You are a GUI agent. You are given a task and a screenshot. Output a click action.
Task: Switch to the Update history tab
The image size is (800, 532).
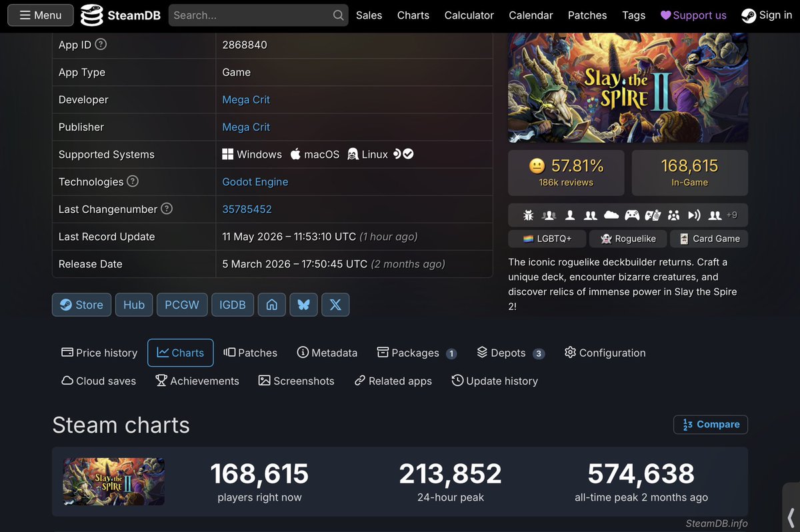[495, 381]
